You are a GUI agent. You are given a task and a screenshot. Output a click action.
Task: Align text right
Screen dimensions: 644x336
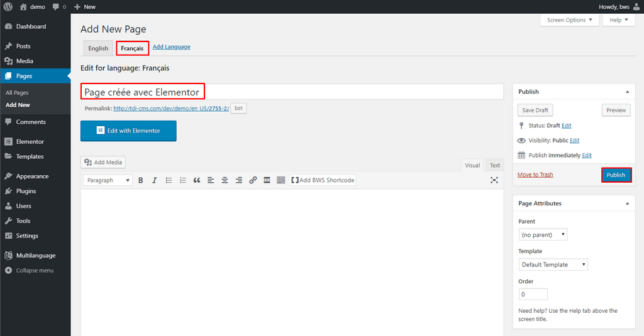point(238,180)
